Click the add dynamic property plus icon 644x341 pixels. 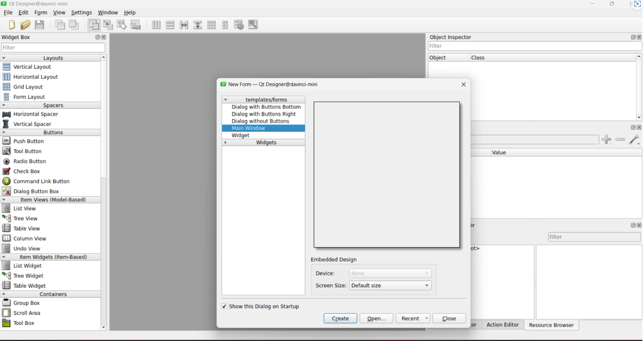(606, 139)
